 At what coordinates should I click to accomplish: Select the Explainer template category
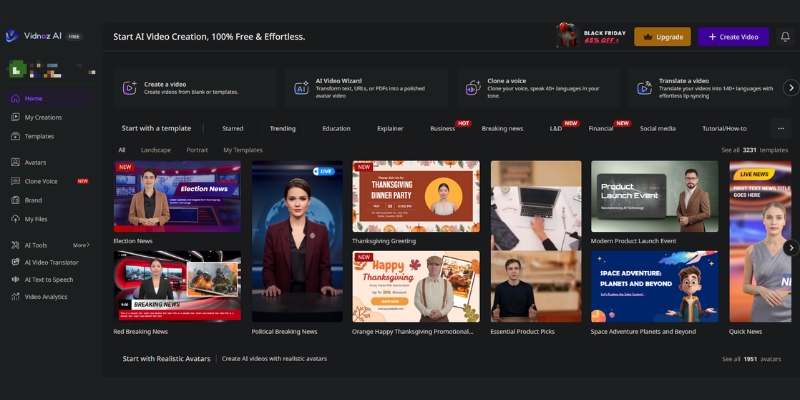pos(390,129)
